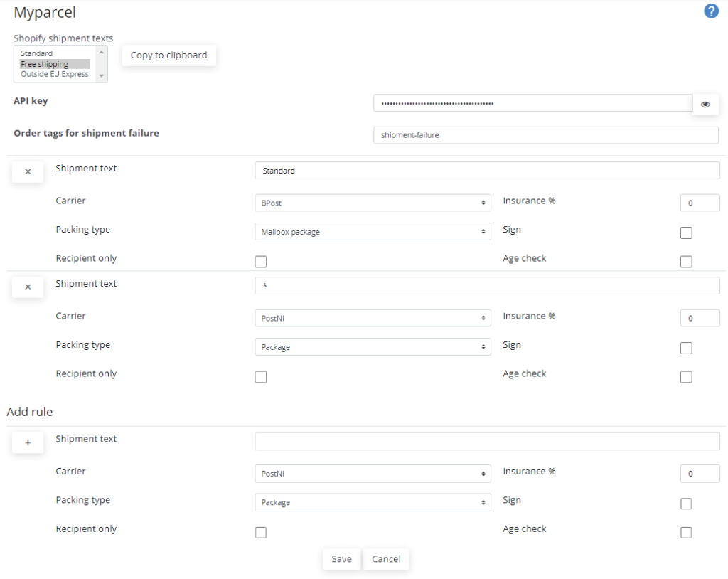This screenshot has width=728, height=579.
Task: Select Outside EU Express in the list
Action: click(54, 74)
